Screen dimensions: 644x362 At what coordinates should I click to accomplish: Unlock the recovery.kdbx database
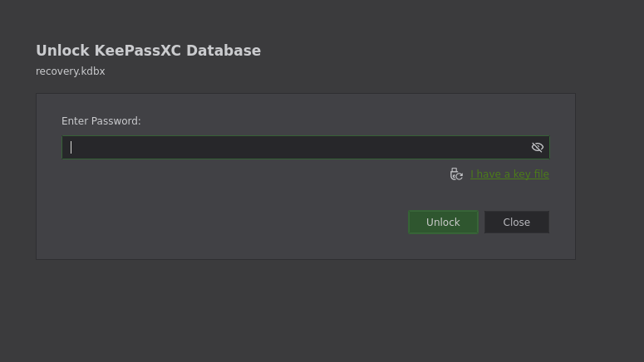(x=443, y=223)
